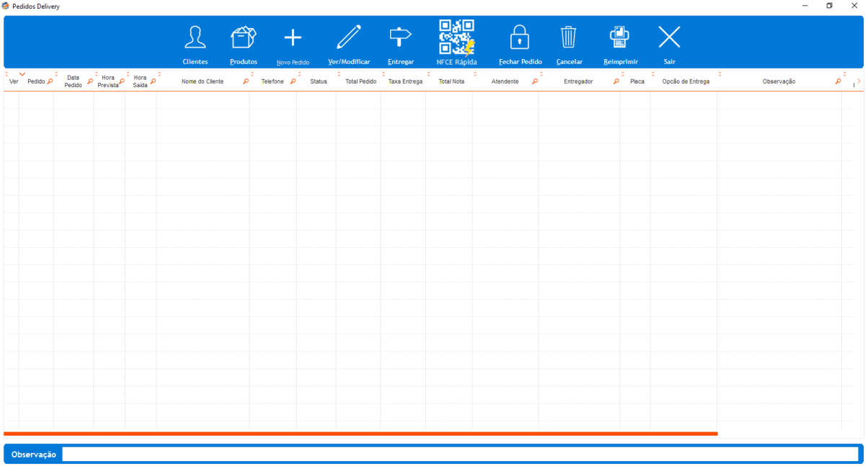Open the Telefone column search magnifier
Image resolution: width=868 pixels, height=466 pixels.
pos(293,81)
